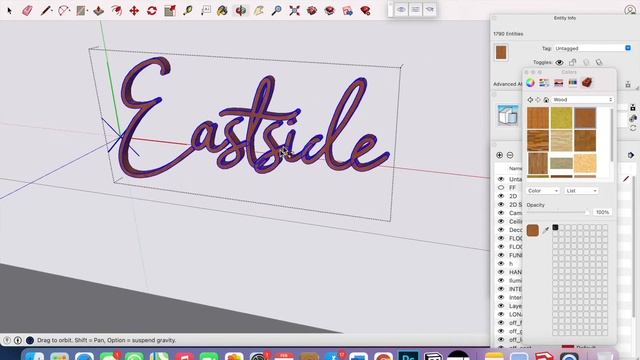The height and width of the screenshot is (360, 640).
Task: Choose the pink Eraser tool
Action: coord(27,11)
